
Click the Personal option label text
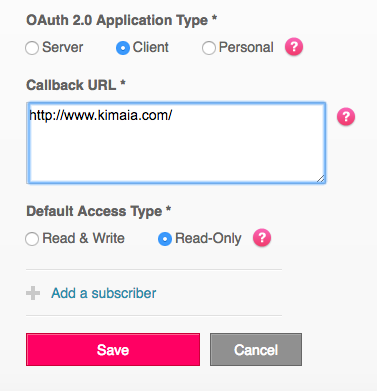pos(246,47)
